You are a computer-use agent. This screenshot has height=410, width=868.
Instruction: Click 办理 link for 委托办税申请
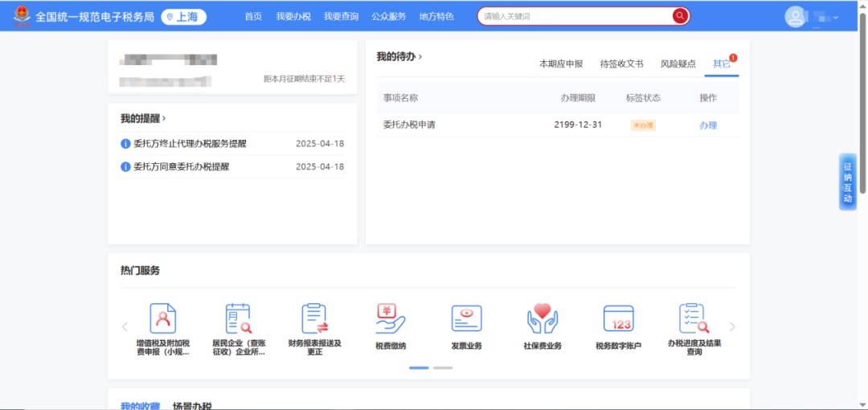pos(707,125)
